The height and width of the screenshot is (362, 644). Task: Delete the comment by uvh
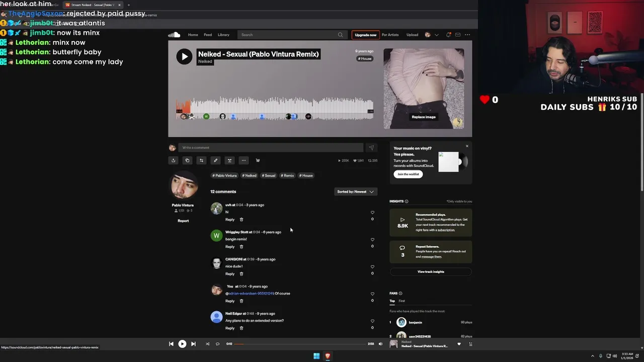click(241, 219)
